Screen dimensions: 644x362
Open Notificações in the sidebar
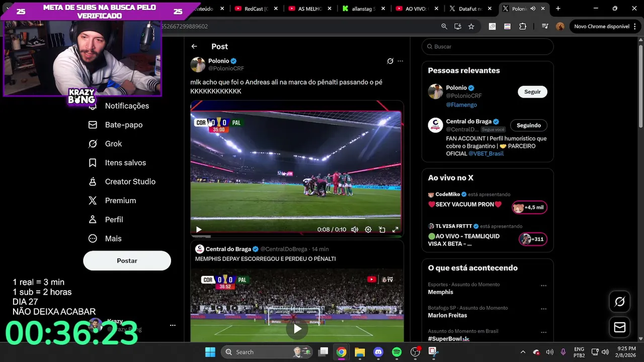tap(120, 106)
